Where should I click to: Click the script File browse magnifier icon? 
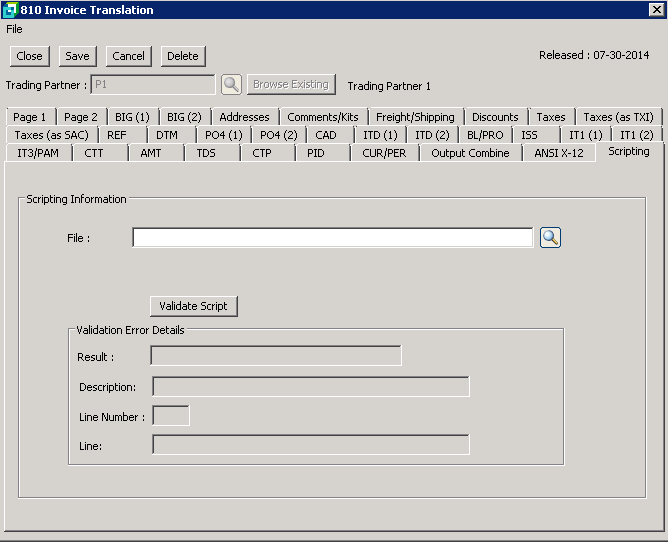pos(550,237)
